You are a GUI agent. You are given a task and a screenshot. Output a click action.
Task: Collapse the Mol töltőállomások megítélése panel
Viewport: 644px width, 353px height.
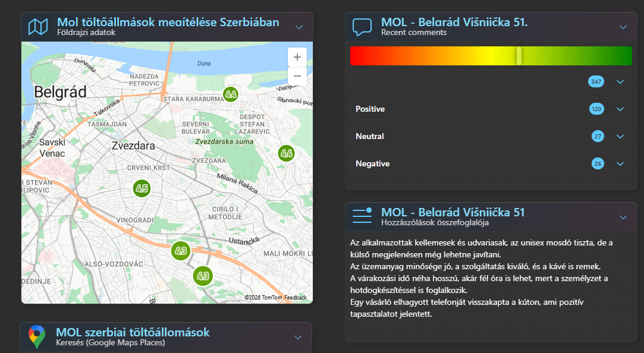coord(299,27)
